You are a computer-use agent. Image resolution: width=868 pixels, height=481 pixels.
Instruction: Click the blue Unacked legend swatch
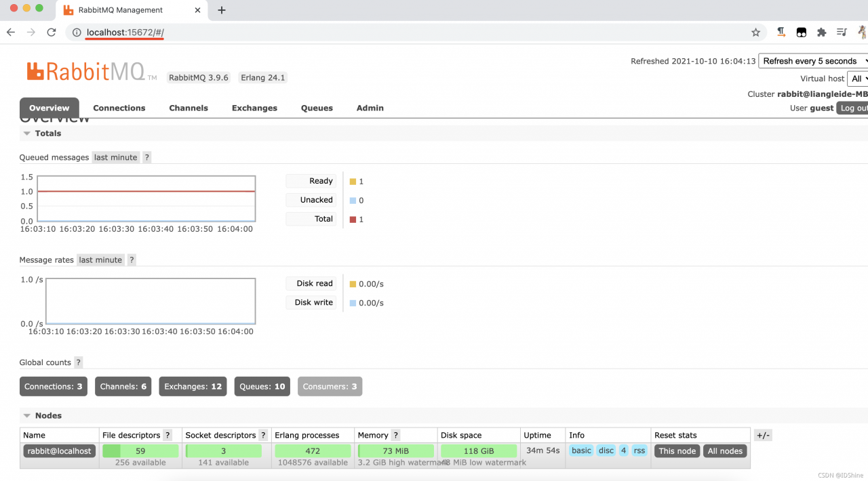point(353,201)
